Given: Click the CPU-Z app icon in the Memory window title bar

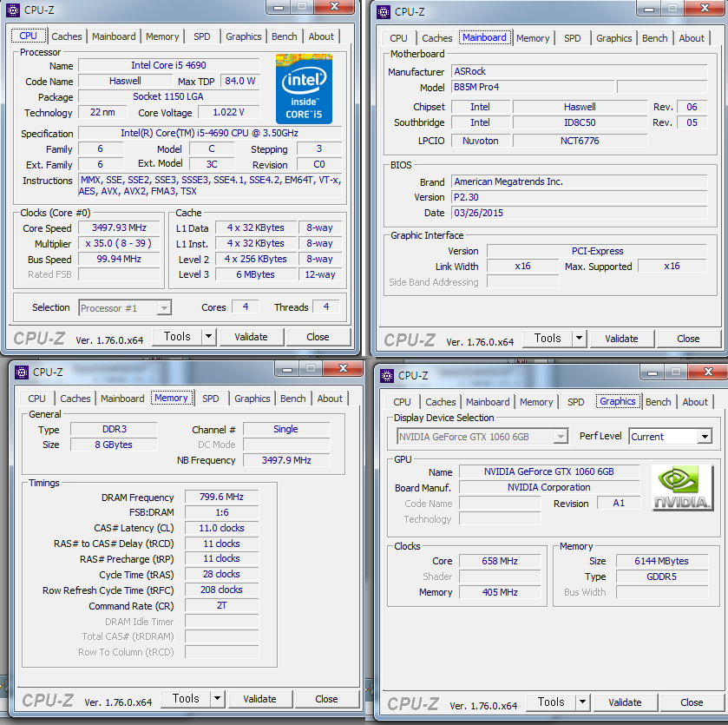Looking at the screenshot, I should click(x=22, y=372).
